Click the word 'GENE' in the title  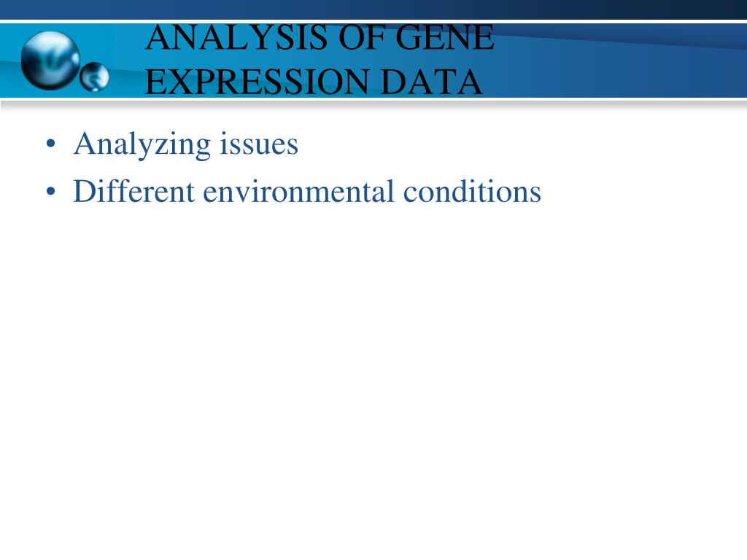click(x=445, y=37)
